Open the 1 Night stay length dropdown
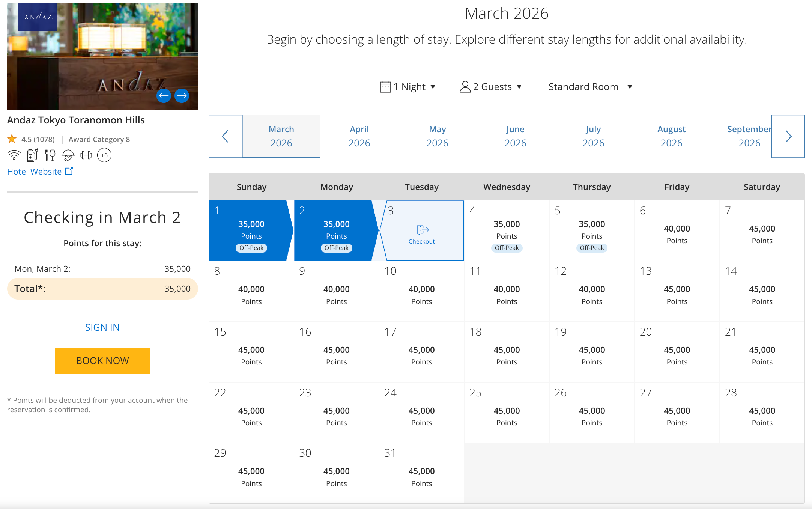The image size is (812, 509). [408, 87]
